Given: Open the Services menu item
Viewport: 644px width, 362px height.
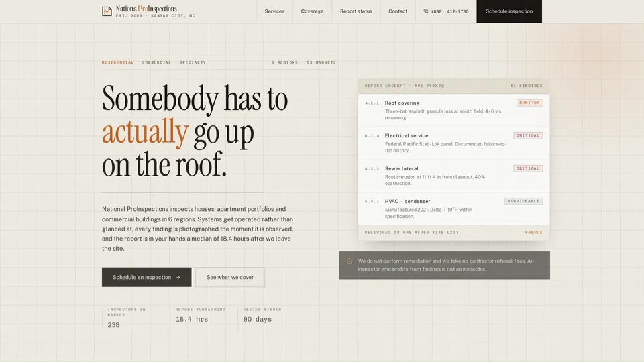Looking at the screenshot, I should pyautogui.click(x=274, y=11).
